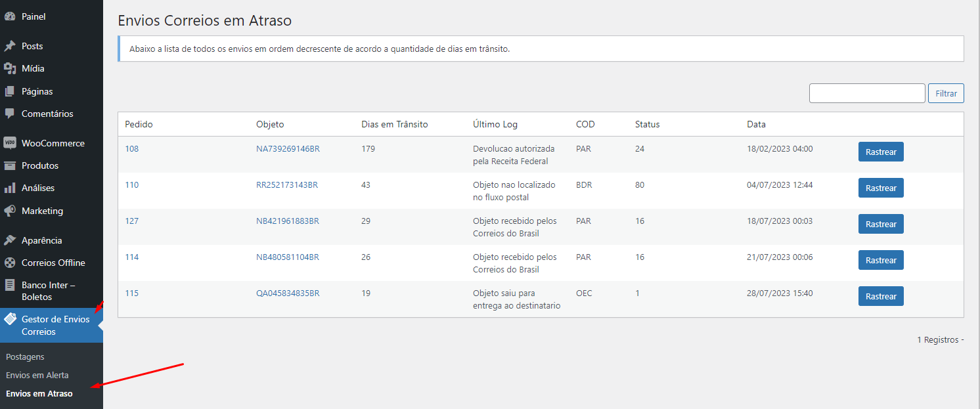Viewport: 980px width, 409px height.
Task: Click the WooCommerce logo icon
Action: (x=10, y=143)
